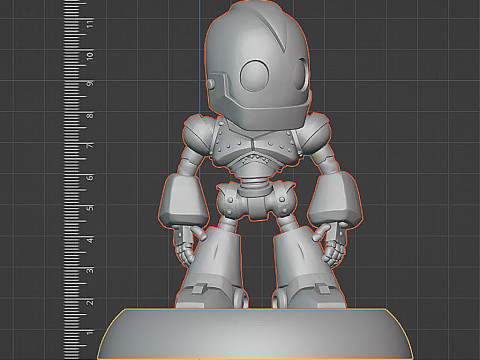Click the ruler label "2"
Image resolution: width=480 pixels, height=360 pixels.
90,302
